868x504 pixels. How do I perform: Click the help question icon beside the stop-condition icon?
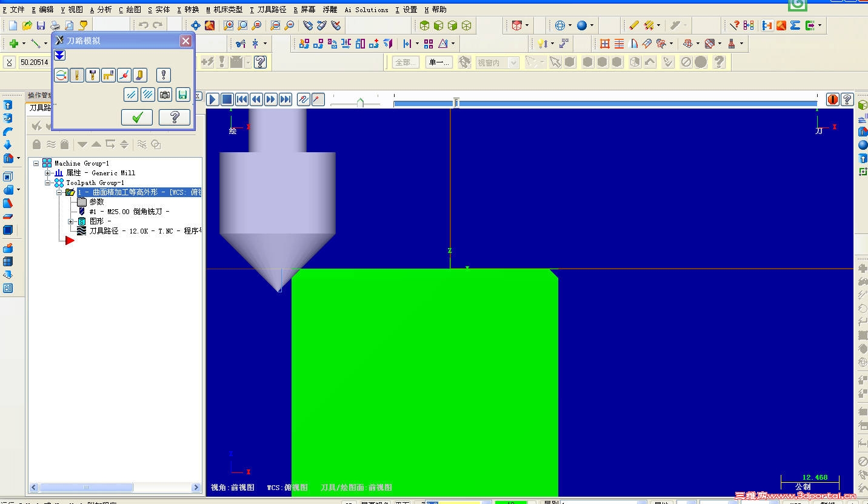(847, 99)
